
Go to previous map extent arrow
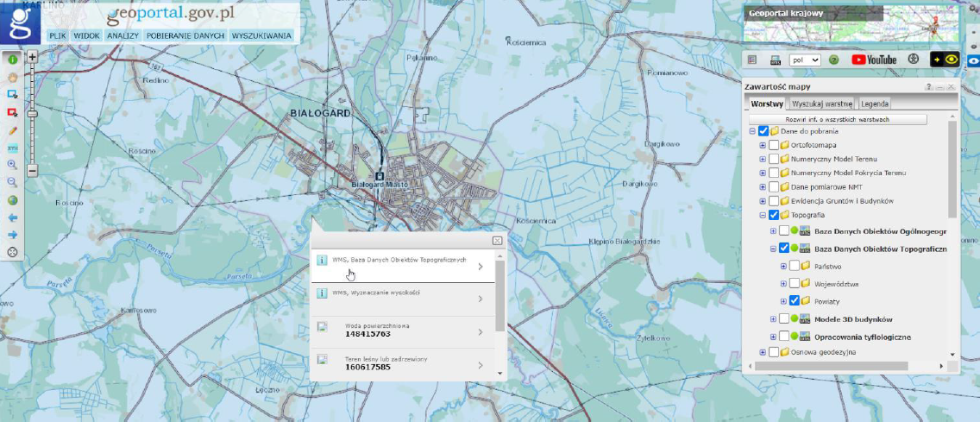13,217
